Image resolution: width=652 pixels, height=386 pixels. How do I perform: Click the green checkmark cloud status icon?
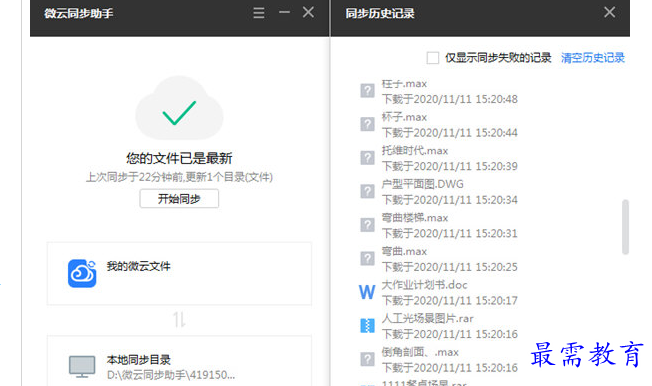coord(179,108)
